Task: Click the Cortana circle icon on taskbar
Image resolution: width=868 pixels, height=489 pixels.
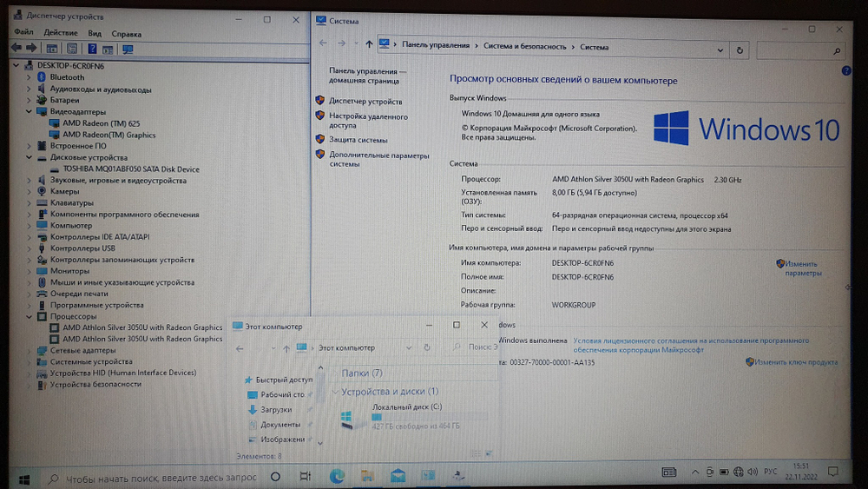Action: point(275,476)
